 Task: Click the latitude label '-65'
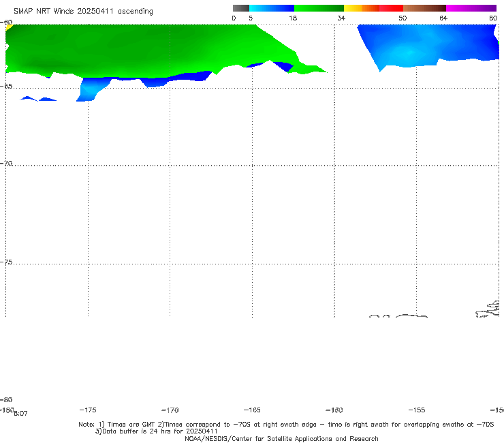click(x=6, y=87)
